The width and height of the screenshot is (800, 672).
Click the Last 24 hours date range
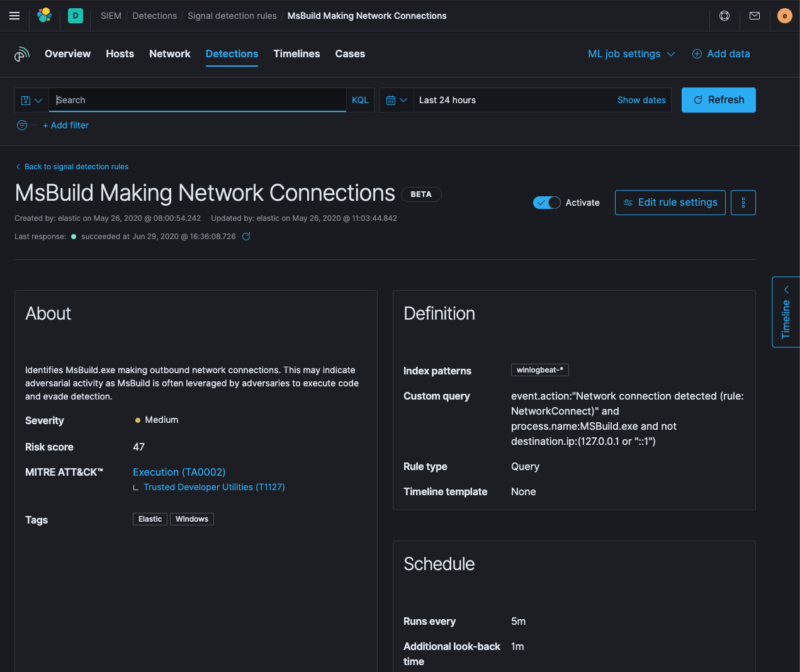pyautogui.click(x=448, y=100)
